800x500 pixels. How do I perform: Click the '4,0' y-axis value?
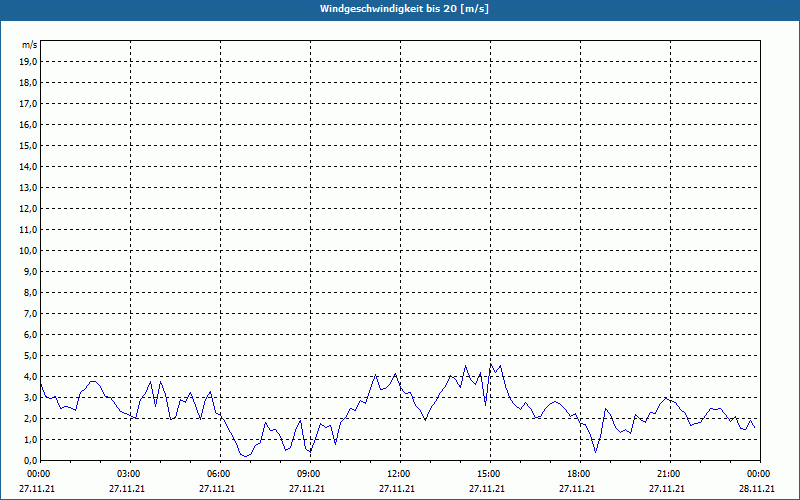click(x=30, y=376)
